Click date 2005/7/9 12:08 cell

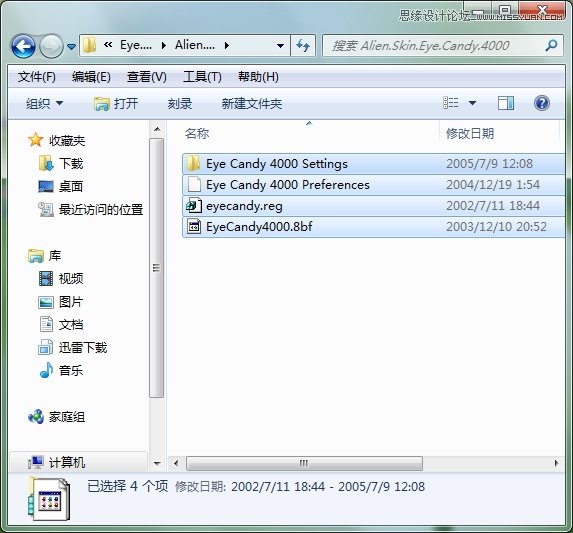(x=489, y=164)
